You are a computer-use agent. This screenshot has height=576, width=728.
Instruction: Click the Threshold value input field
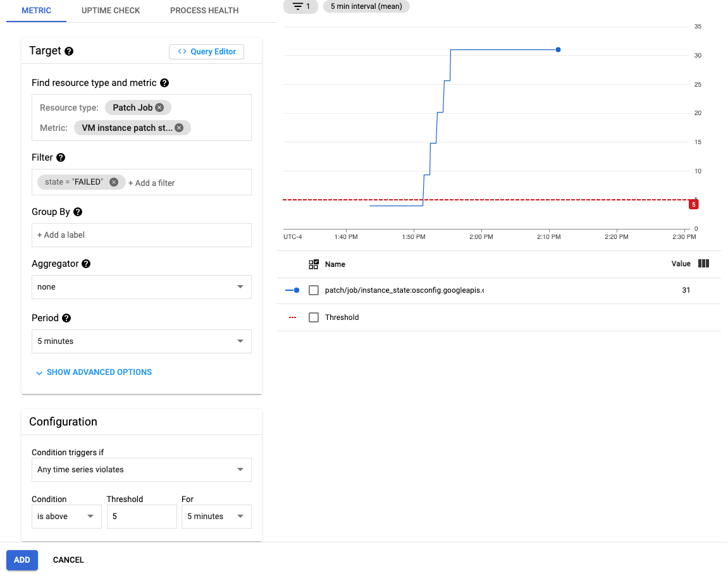[142, 517]
